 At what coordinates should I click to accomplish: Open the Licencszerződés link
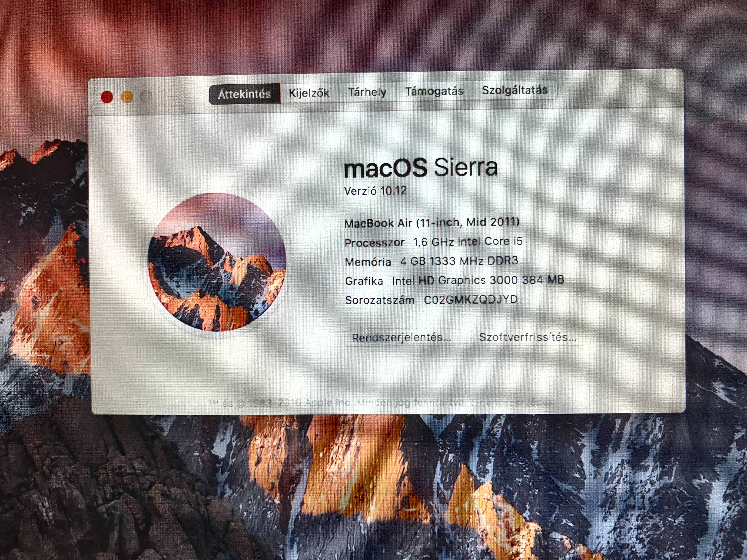point(512,402)
